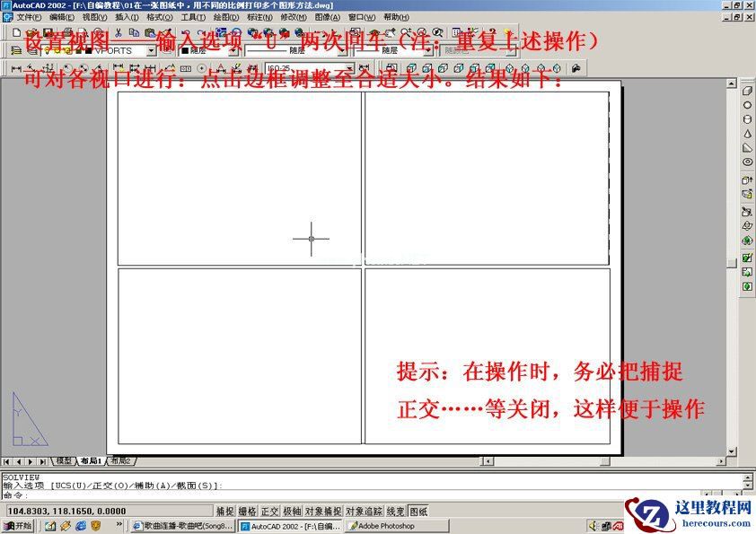The width and height of the screenshot is (756, 534).
Task: Click the Tolerance dimension icon
Action: tap(186, 68)
